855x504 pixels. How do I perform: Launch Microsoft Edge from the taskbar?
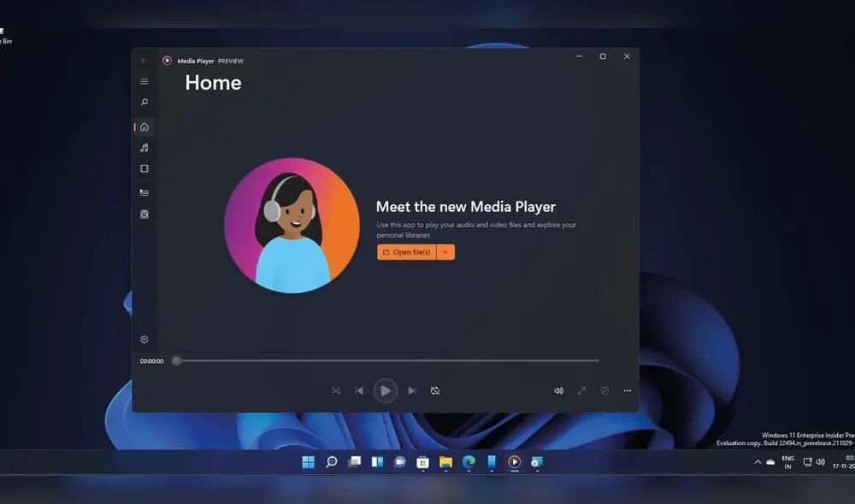467,462
